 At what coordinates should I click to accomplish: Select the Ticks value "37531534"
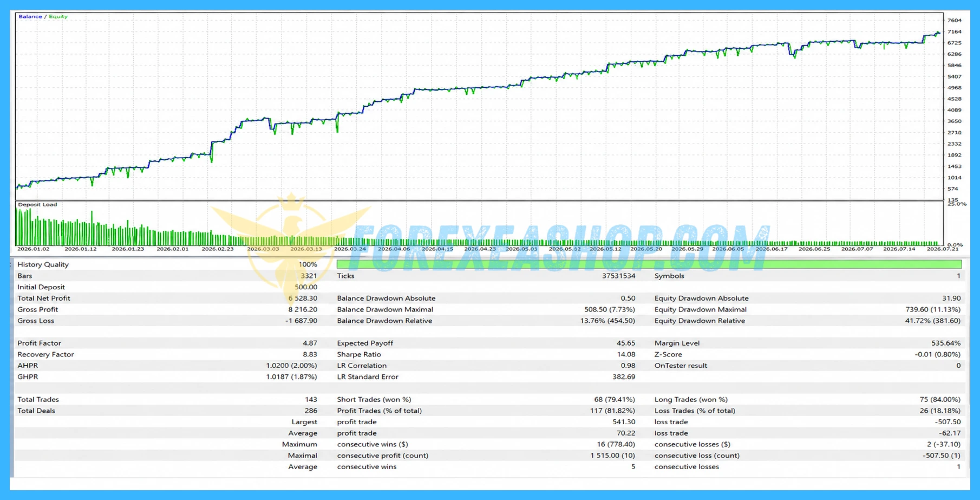(618, 276)
